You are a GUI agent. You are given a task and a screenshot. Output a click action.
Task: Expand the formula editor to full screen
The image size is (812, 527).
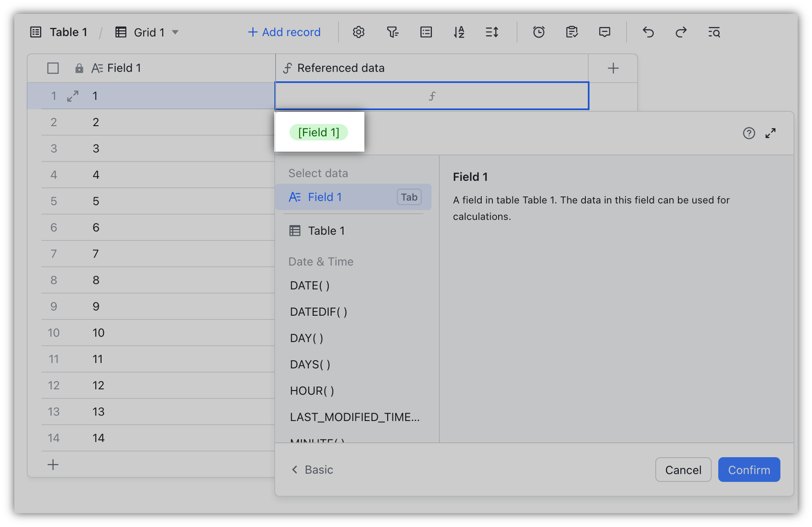pos(770,133)
